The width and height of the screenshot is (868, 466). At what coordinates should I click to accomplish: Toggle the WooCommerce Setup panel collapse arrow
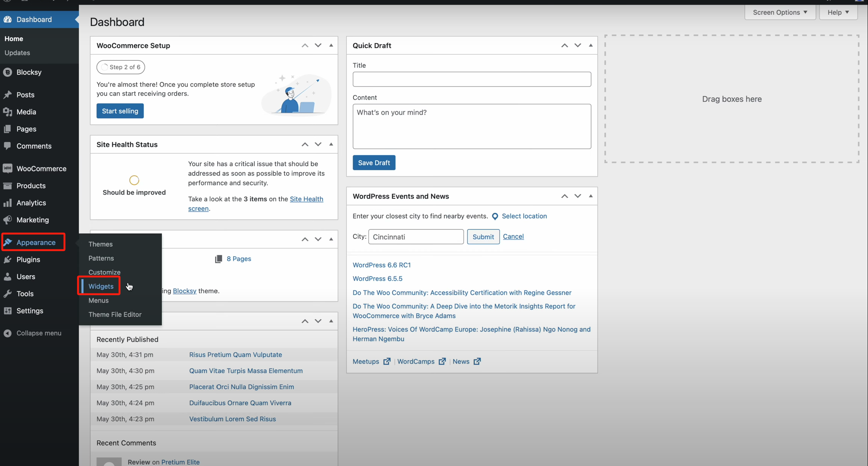(x=331, y=46)
